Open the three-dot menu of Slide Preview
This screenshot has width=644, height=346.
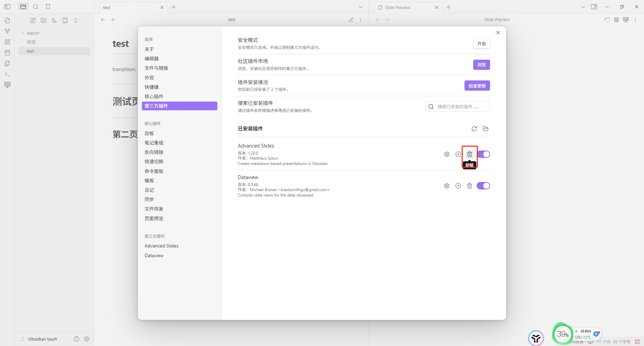click(635, 19)
